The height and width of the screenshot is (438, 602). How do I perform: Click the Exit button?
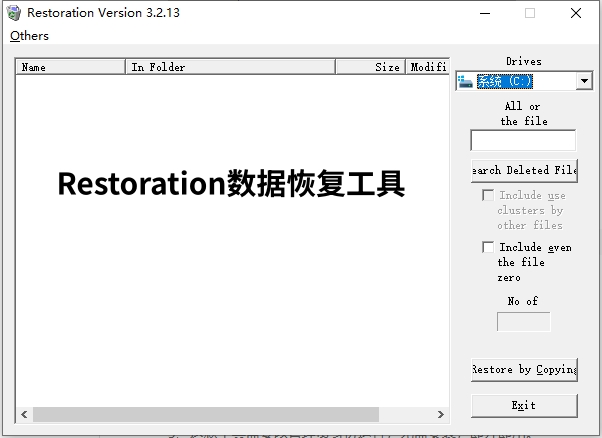tap(524, 405)
